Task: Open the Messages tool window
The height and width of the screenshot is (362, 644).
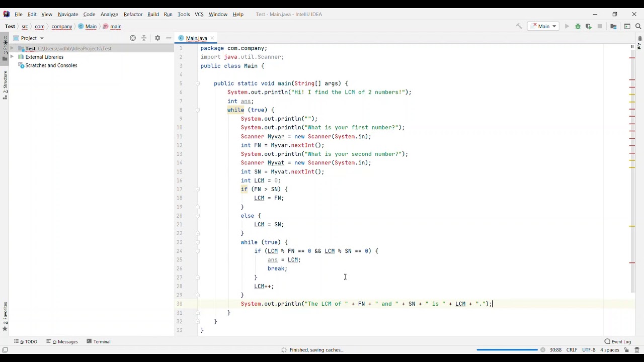Action: 62,341
